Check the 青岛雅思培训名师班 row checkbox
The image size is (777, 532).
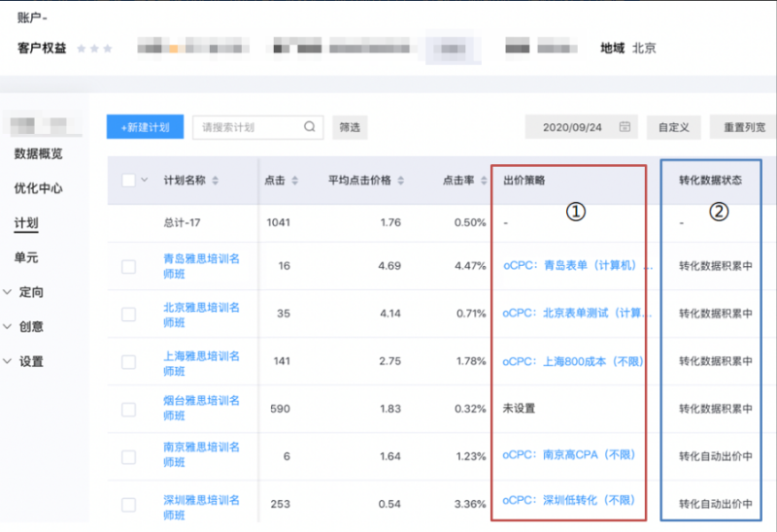[128, 267]
